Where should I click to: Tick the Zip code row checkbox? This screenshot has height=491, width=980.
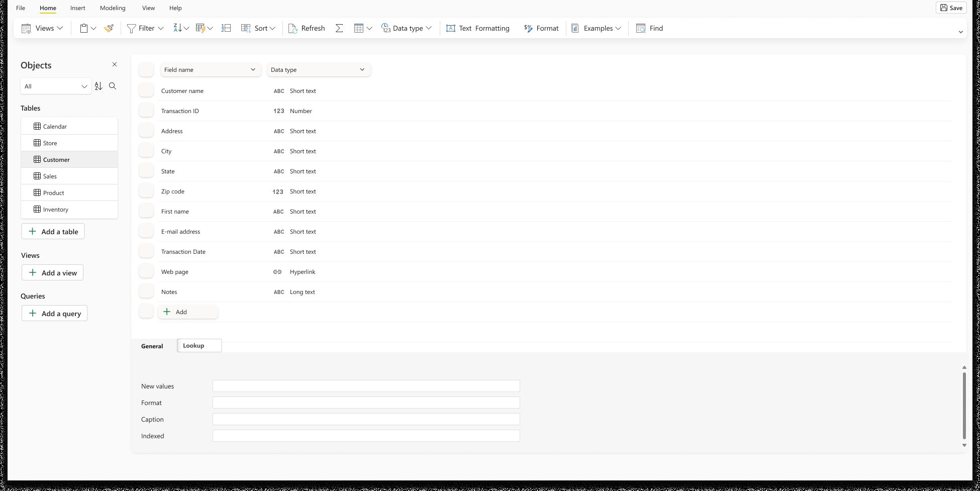click(x=146, y=191)
